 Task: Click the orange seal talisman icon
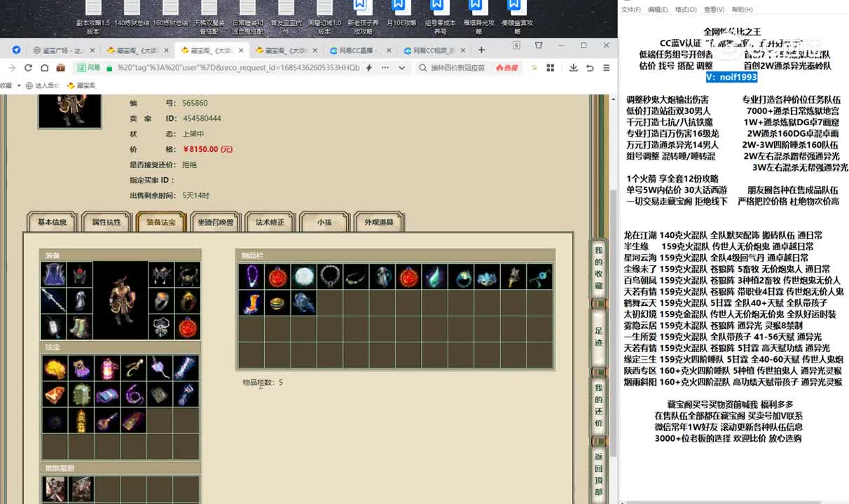pos(55,394)
